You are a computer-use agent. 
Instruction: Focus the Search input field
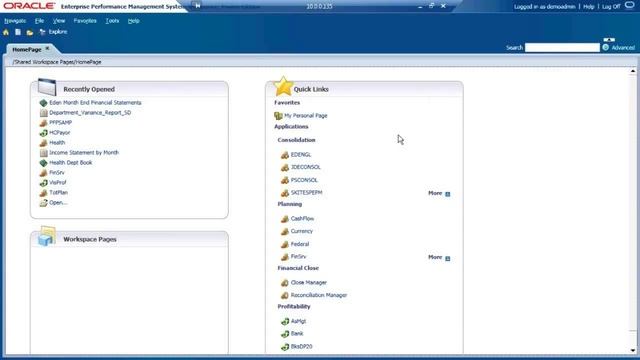click(562, 48)
